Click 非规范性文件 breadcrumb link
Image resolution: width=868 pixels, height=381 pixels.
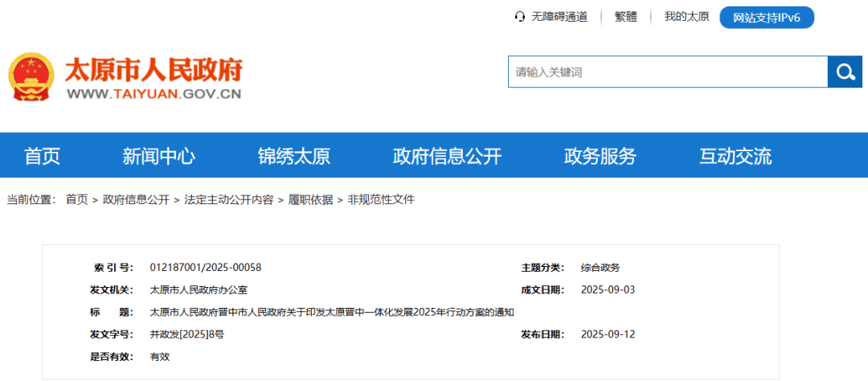(x=381, y=199)
